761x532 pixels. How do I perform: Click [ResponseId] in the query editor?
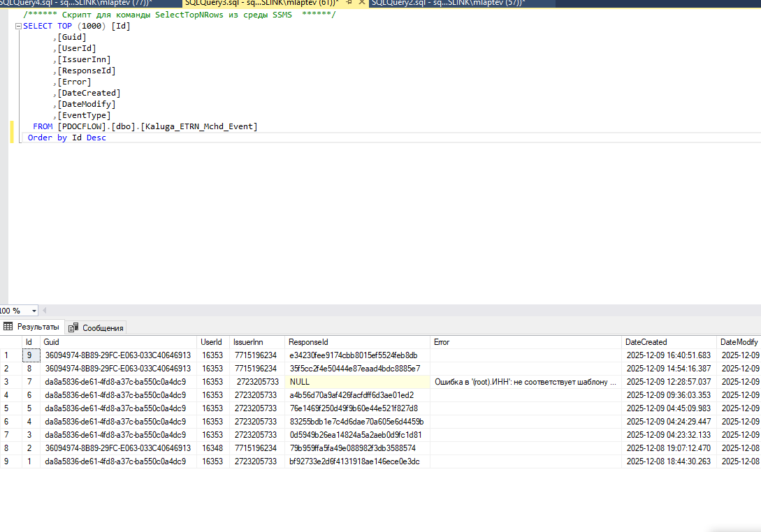tap(87, 71)
